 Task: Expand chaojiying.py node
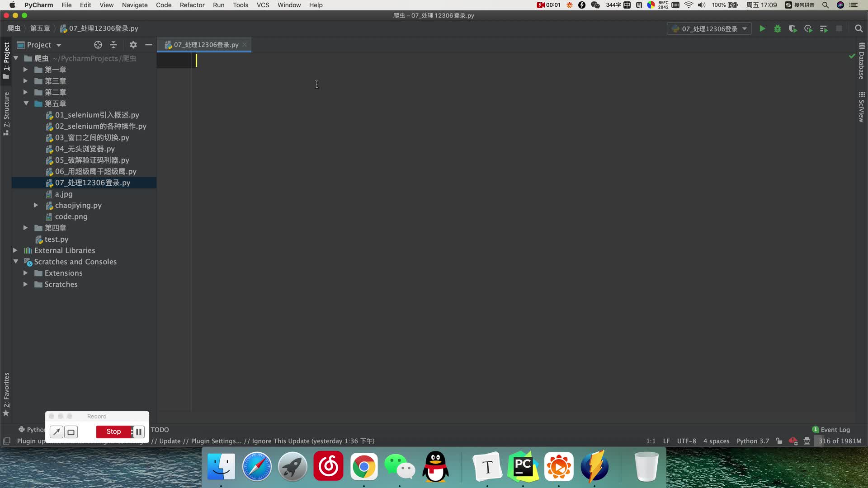pos(36,205)
